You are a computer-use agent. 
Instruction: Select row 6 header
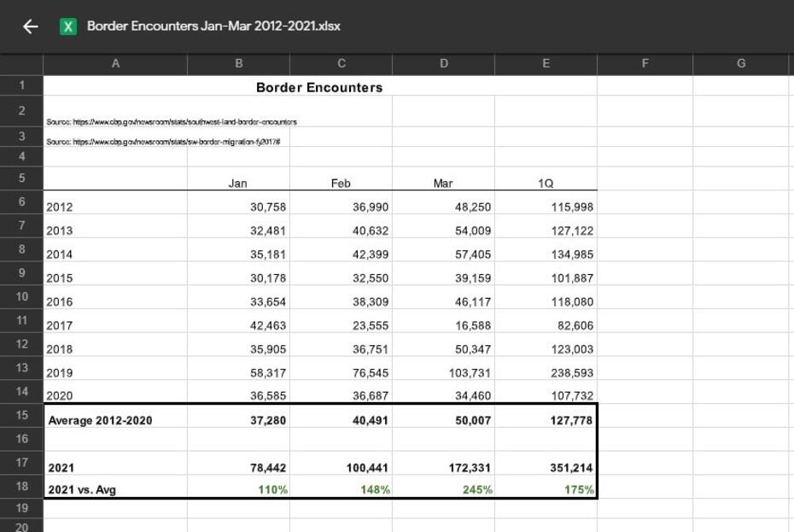22,202
